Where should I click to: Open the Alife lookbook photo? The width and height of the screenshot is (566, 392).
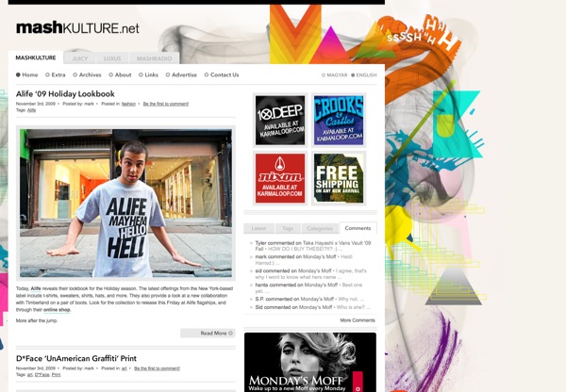pyautogui.click(x=125, y=203)
